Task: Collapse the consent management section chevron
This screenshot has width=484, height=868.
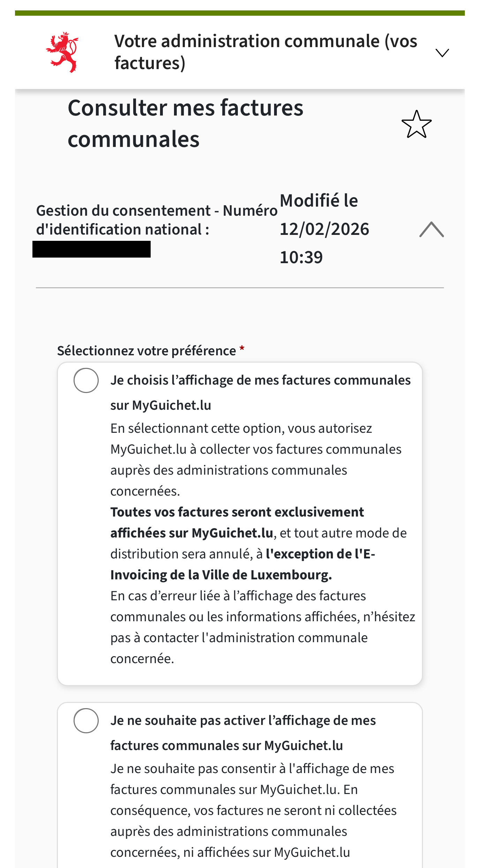Action: [431, 230]
